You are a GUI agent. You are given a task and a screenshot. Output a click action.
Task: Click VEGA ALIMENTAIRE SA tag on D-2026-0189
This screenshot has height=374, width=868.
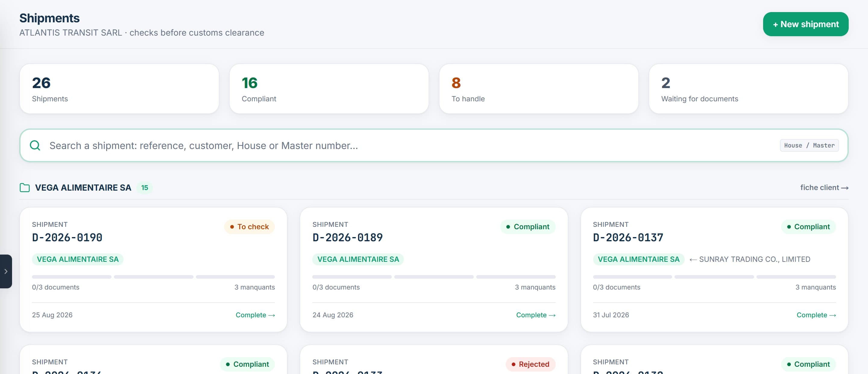coord(358,259)
